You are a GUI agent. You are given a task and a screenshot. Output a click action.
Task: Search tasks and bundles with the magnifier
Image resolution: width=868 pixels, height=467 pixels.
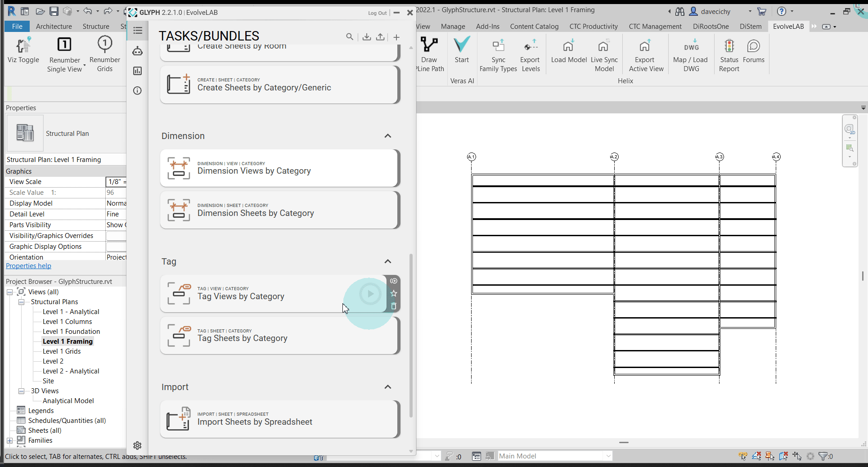point(349,37)
